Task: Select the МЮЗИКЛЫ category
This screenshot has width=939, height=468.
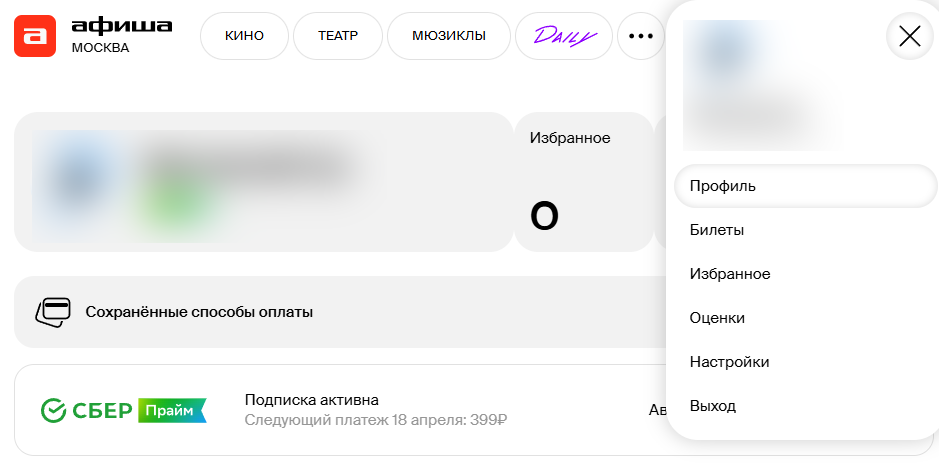Action: point(448,36)
